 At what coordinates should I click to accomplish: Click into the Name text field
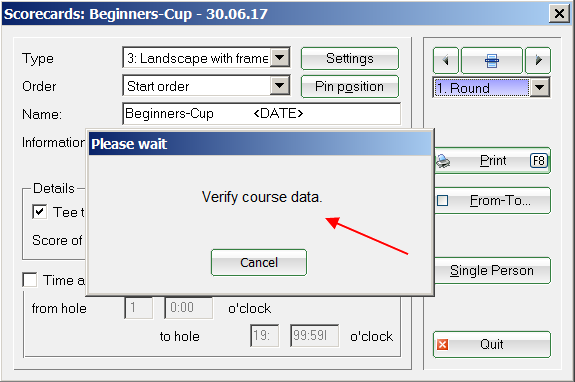[261, 114]
